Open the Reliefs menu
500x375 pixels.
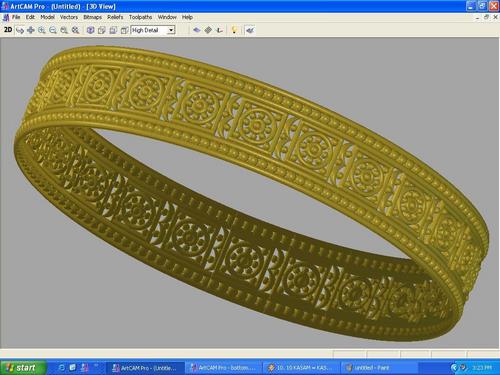[115, 17]
